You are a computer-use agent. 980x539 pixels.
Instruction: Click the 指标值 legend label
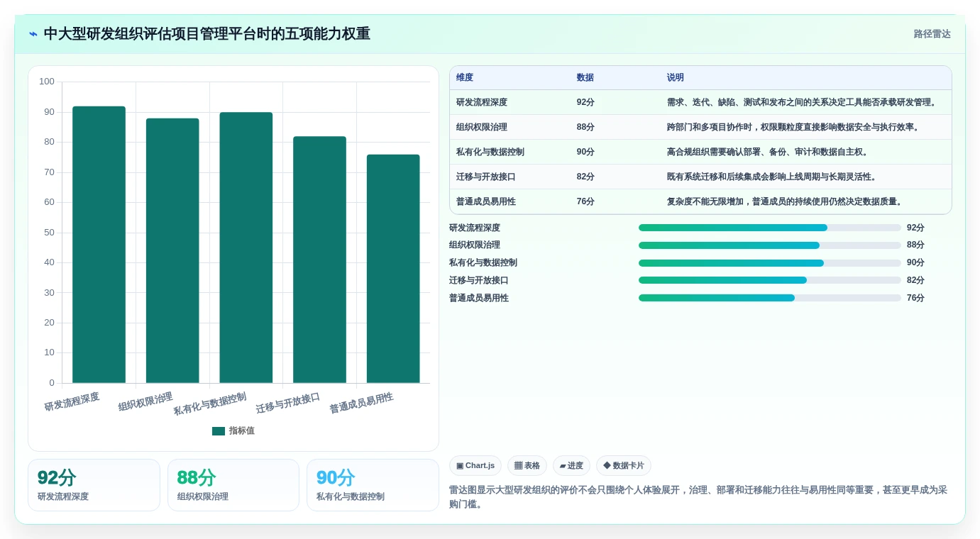(x=241, y=431)
